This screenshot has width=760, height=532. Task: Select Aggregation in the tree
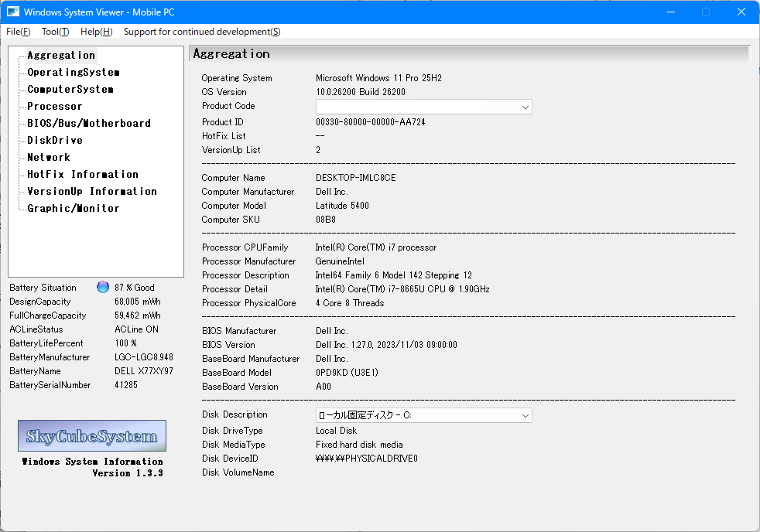pos(61,56)
